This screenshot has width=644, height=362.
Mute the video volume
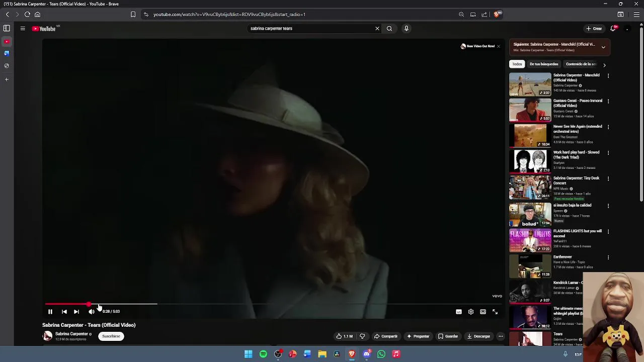tap(91, 312)
